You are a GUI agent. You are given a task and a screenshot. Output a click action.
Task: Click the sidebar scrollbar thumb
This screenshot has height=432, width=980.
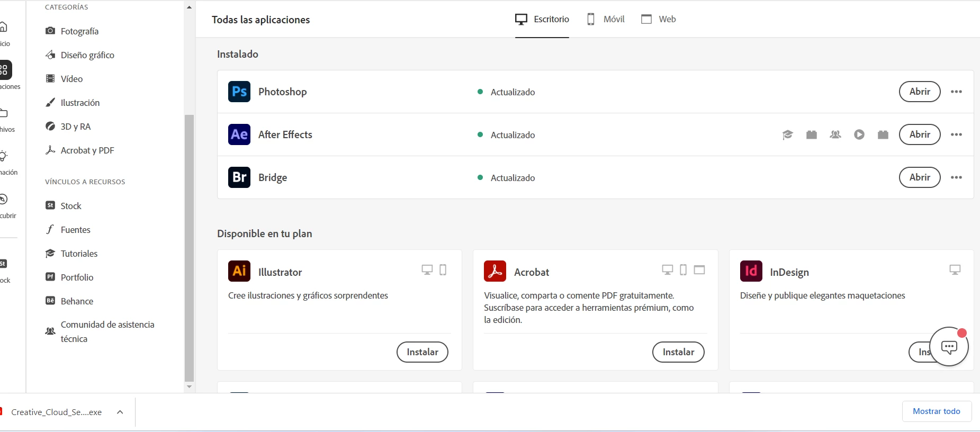[x=189, y=248]
